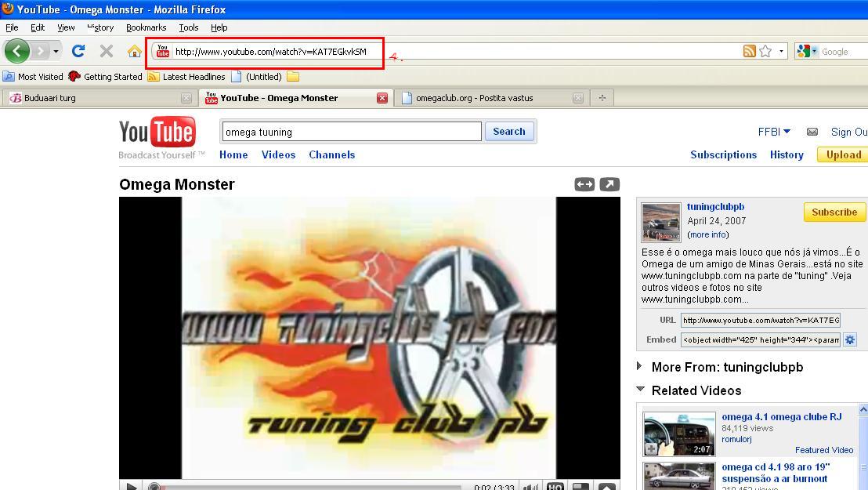Open the tuningclubpb channel link
The image size is (868, 490).
[716, 207]
